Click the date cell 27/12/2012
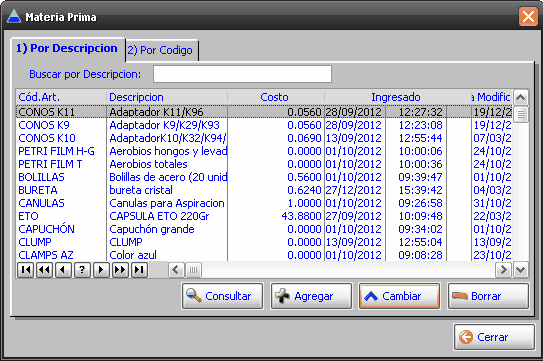 [x=354, y=190]
